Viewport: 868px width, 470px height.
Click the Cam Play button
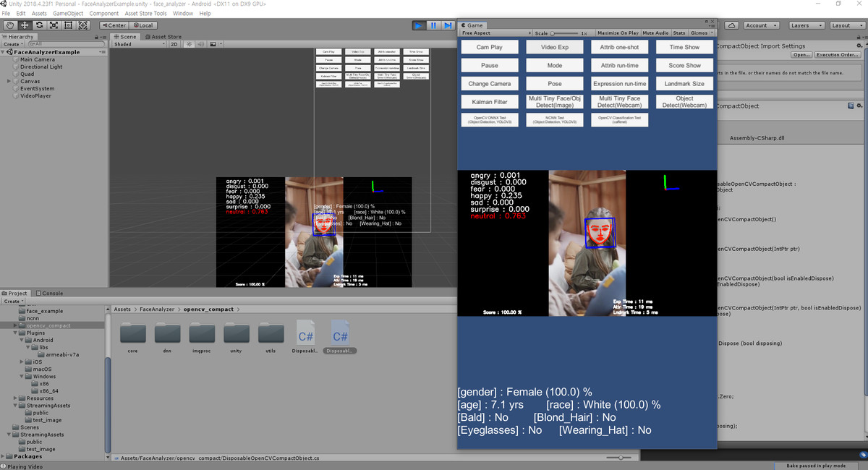[490, 47]
